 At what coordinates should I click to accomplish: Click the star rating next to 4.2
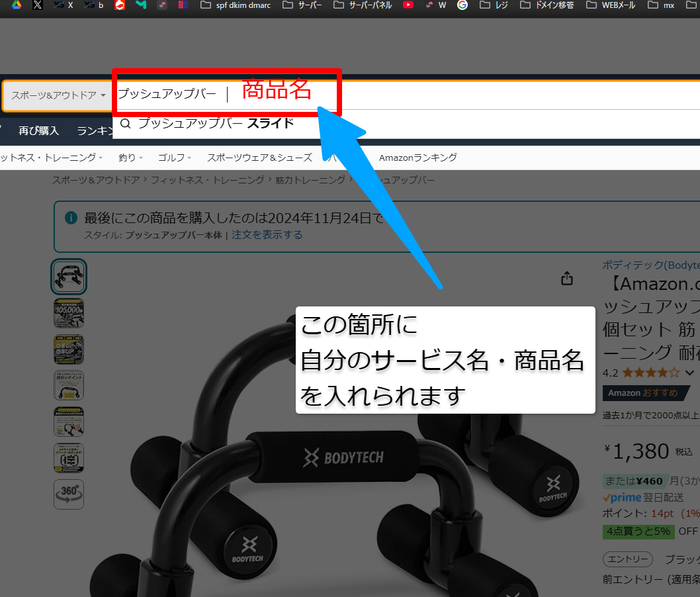coord(651,373)
